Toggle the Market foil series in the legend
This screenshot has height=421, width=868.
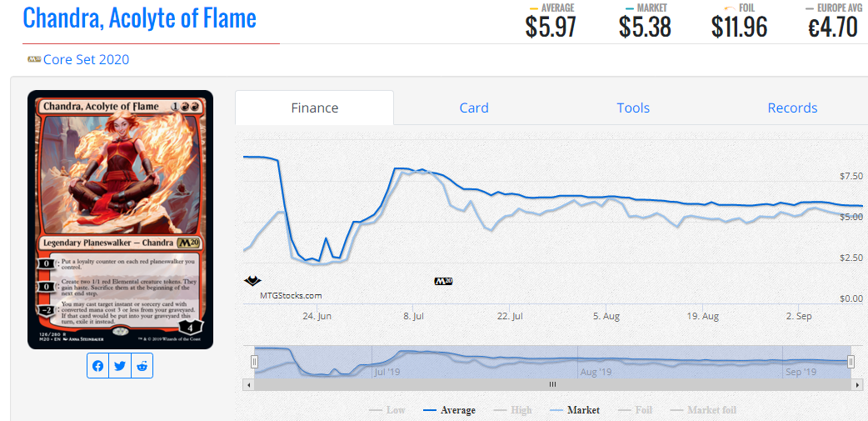click(704, 410)
